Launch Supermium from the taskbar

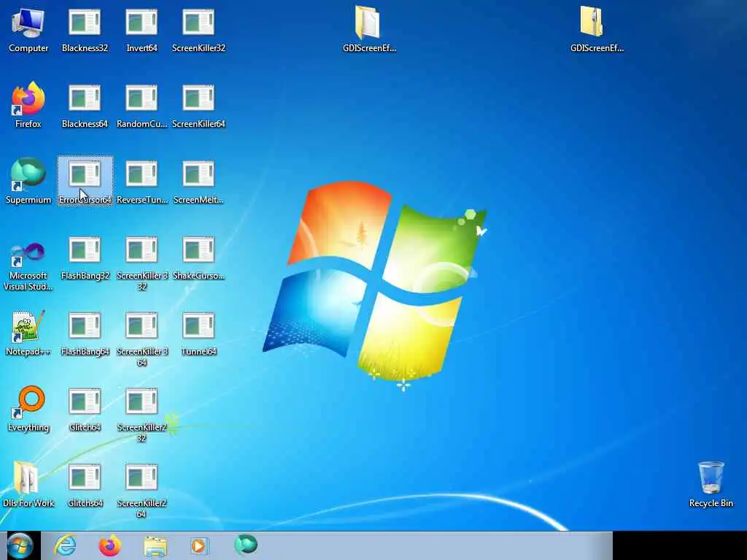[x=246, y=545]
